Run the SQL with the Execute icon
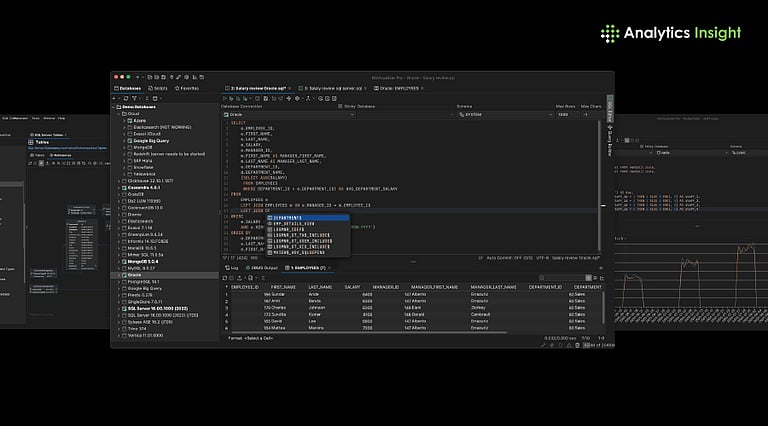This screenshot has height=426, width=768. [225, 98]
